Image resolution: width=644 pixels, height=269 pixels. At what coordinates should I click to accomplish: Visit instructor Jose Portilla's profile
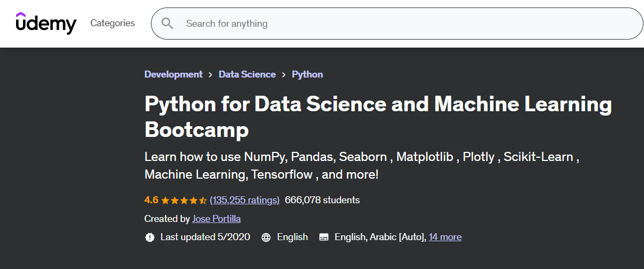click(218, 219)
